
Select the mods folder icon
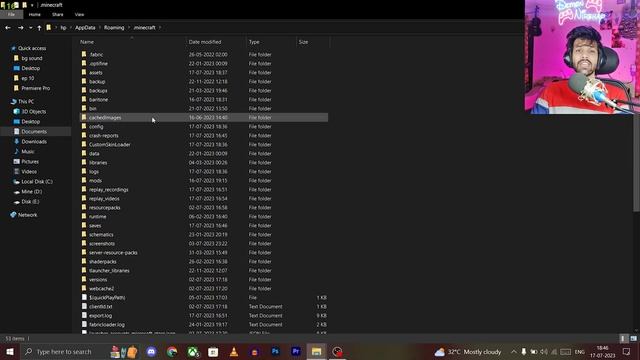point(84,180)
